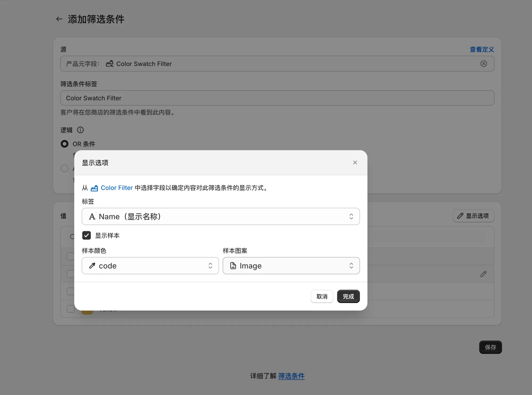Check the checkbox next to the Yellow value
532x395 pixels.
(70, 308)
